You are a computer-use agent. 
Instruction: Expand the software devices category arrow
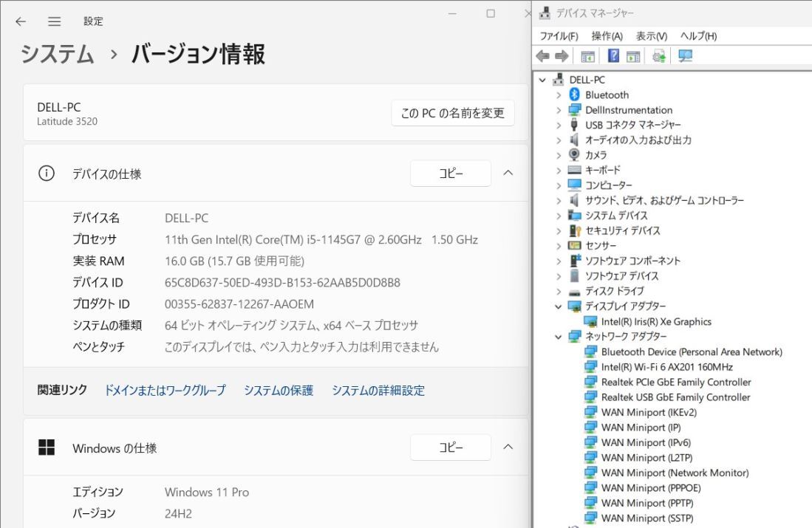(559, 276)
